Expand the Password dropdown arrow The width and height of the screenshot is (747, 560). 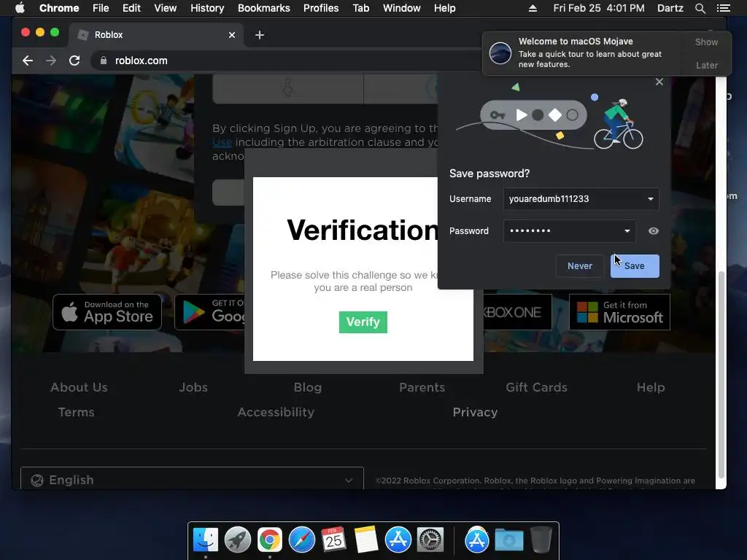click(x=627, y=231)
